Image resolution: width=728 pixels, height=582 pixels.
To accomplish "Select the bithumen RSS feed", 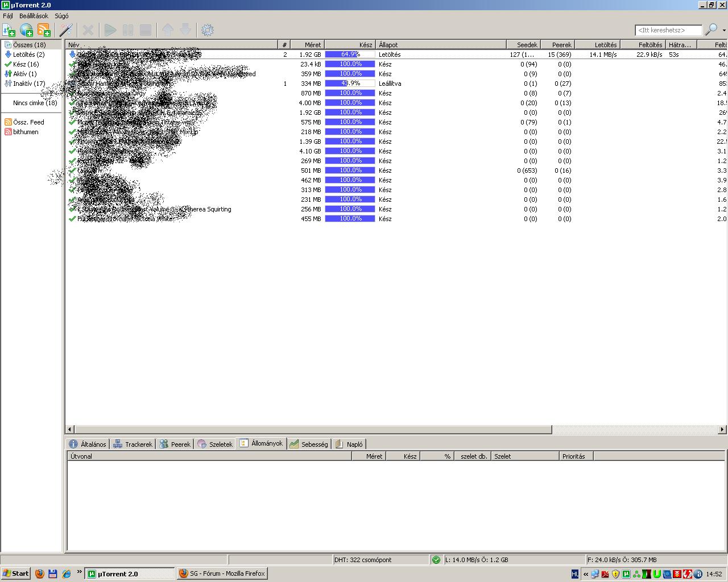I will [26, 132].
